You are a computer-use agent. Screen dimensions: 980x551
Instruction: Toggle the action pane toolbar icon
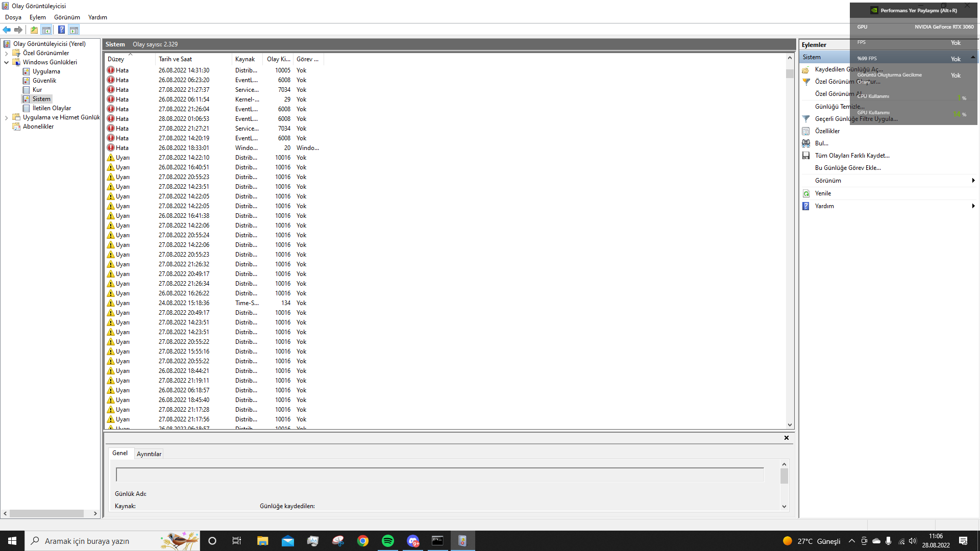coord(74,30)
